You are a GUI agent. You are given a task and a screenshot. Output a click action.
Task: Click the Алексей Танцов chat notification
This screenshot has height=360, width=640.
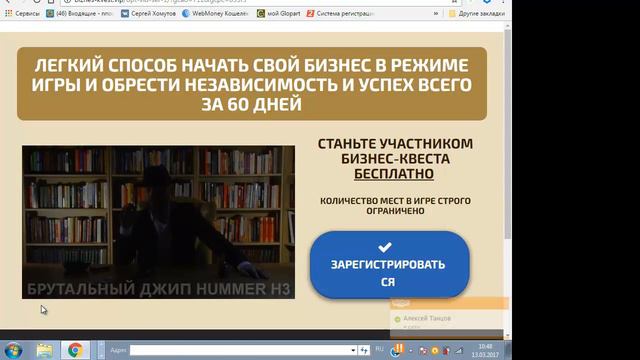point(427,318)
